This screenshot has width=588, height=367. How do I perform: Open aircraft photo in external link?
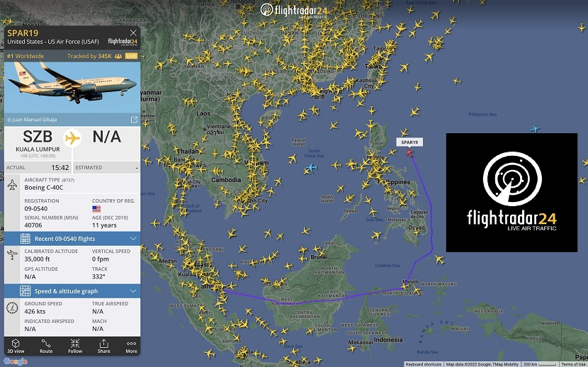point(134,120)
